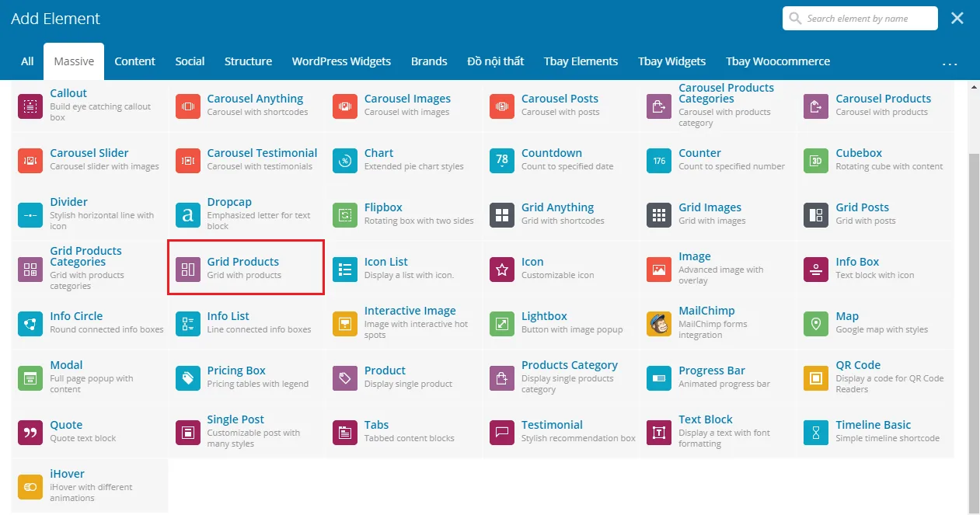Choose the Lightbox icon
Screen dimensions: 980x515
[502, 323]
